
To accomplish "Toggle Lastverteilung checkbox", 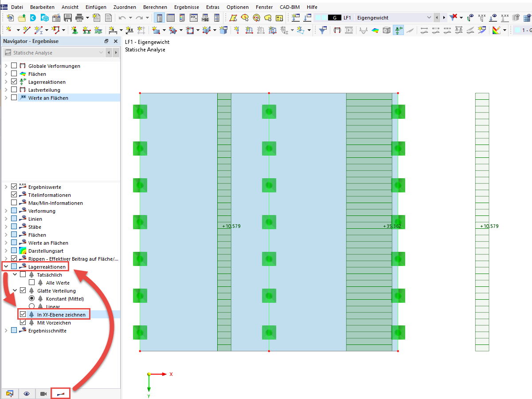I will 14,90.
